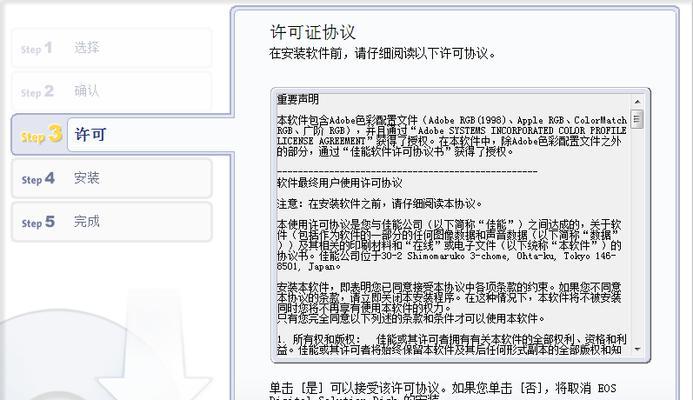Click the 许可证协议 heading
Image resolution: width=693 pixels, height=400 pixels.
(x=313, y=32)
